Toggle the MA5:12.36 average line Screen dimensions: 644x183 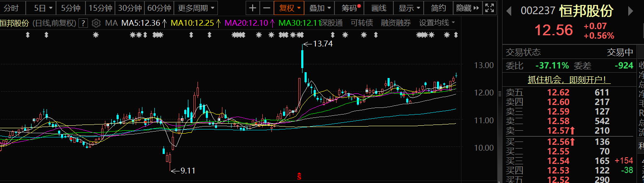click(144, 23)
